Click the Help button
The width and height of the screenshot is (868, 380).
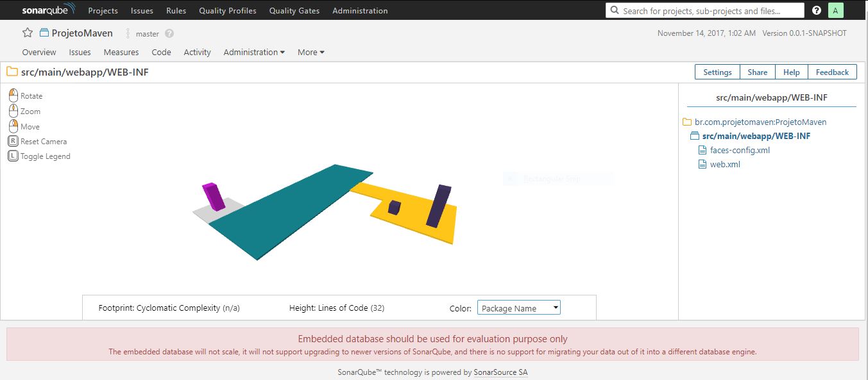791,72
